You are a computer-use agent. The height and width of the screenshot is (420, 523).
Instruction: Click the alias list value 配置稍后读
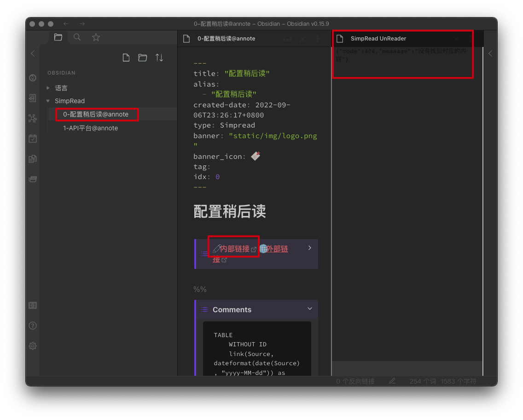pyautogui.click(x=234, y=94)
